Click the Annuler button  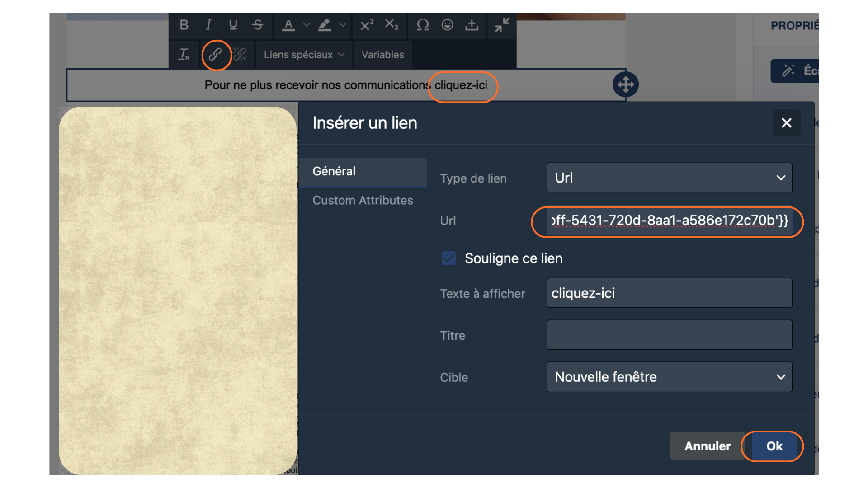(707, 446)
